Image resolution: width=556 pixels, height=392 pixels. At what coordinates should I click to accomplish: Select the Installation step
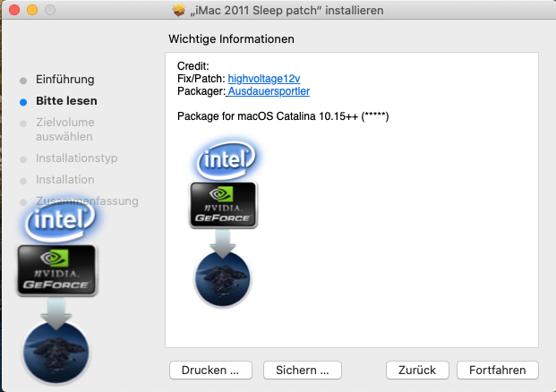65,179
